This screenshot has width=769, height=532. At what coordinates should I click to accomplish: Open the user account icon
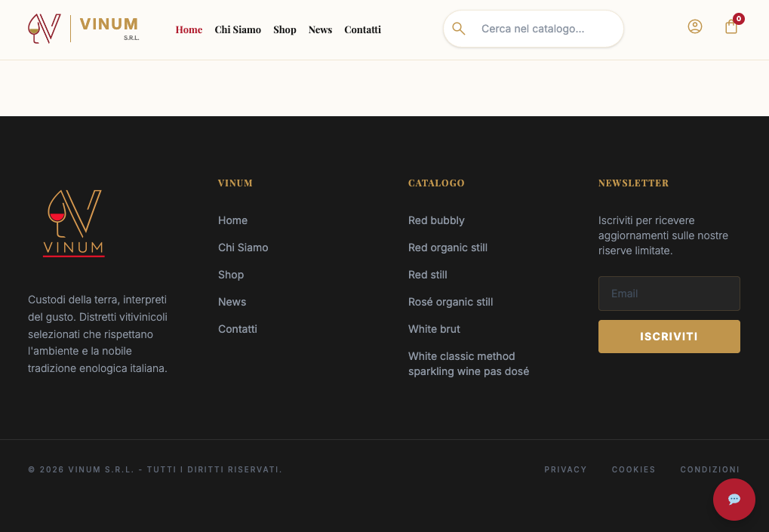point(695,26)
